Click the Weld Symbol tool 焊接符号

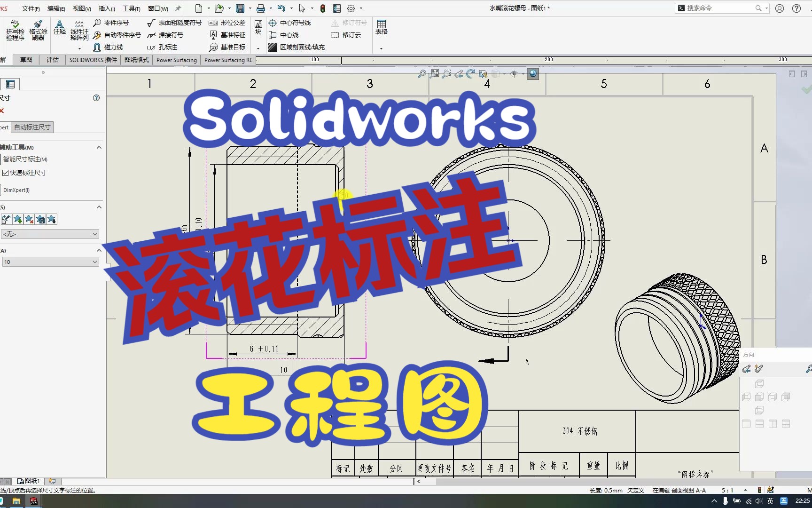click(x=165, y=35)
